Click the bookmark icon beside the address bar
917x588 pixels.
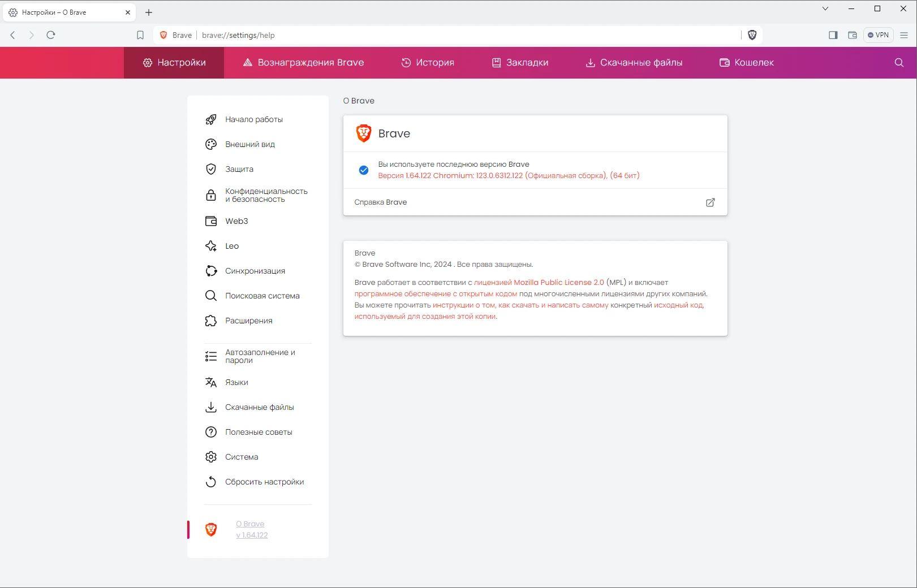tap(140, 35)
